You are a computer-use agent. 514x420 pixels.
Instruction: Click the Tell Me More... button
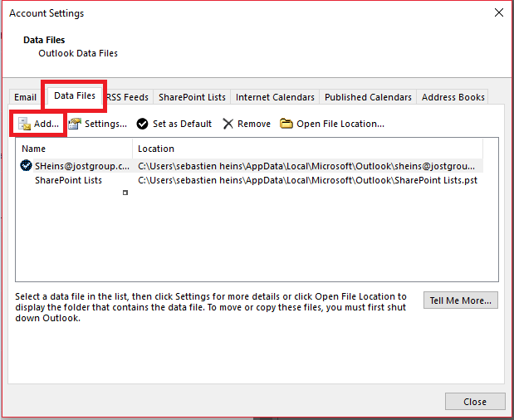(461, 300)
